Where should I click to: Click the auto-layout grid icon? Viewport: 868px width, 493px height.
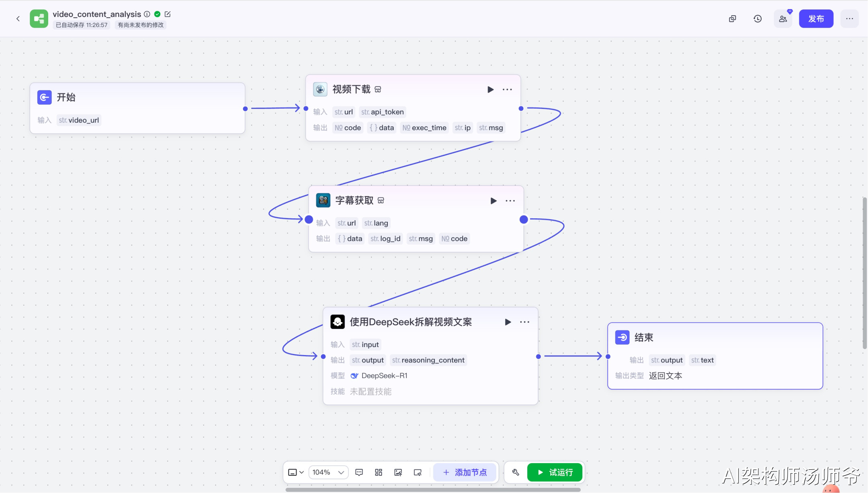[379, 472]
